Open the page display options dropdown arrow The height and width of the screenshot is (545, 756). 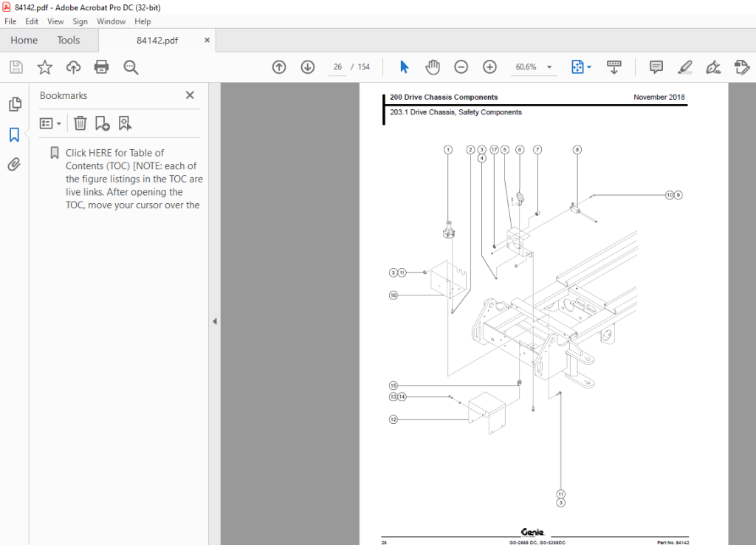click(x=588, y=66)
